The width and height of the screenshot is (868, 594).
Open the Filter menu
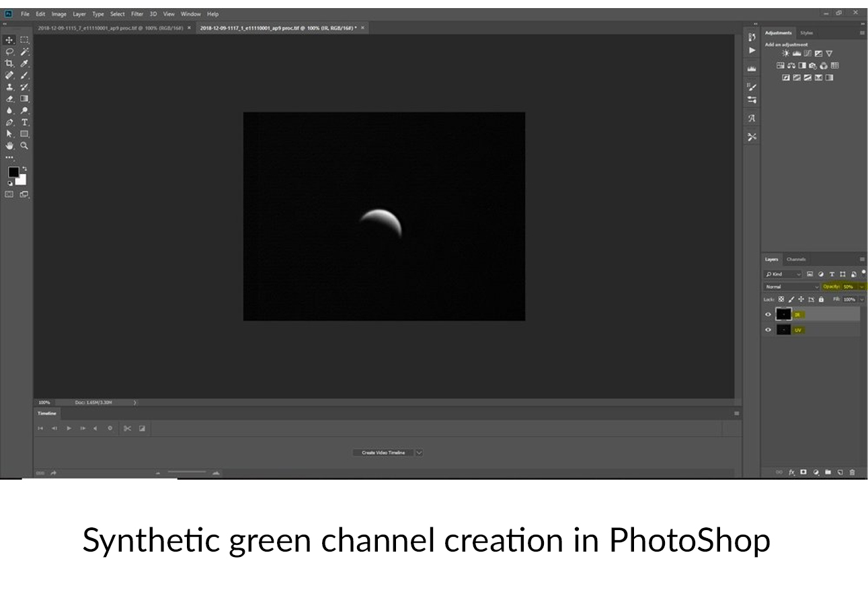(137, 13)
